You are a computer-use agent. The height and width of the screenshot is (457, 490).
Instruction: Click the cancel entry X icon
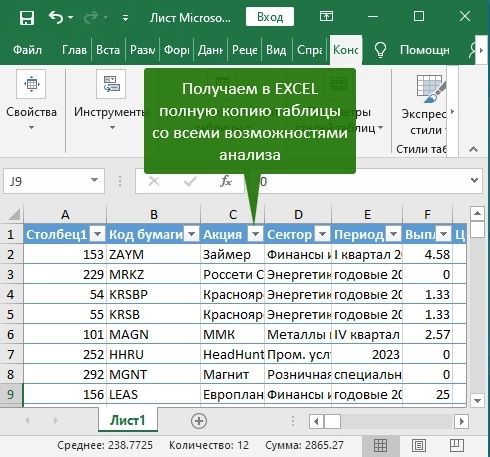coord(154,181)
